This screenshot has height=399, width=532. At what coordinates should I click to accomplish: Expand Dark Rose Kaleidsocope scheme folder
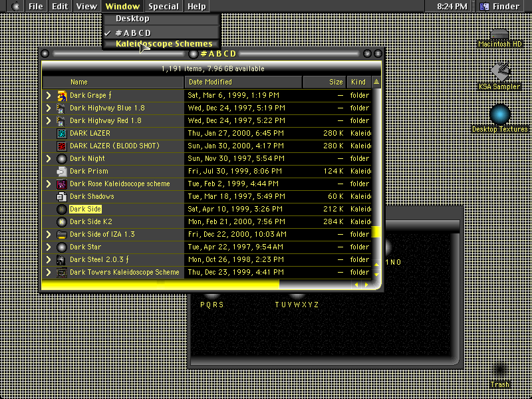(48, 184)
